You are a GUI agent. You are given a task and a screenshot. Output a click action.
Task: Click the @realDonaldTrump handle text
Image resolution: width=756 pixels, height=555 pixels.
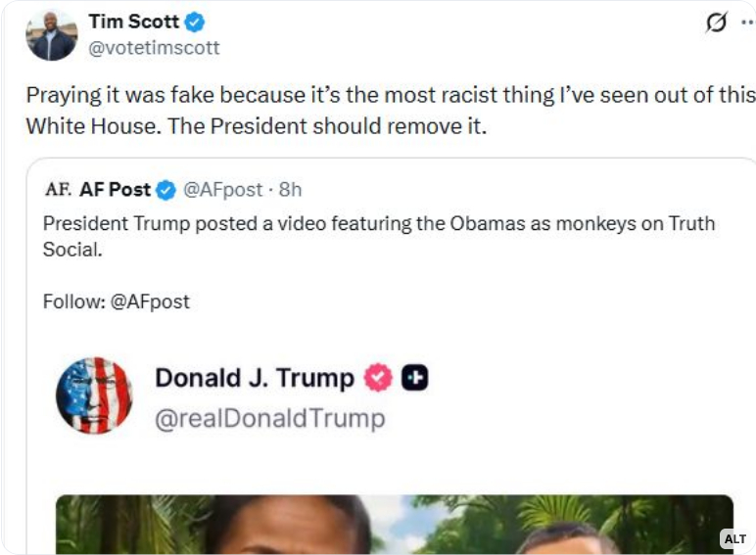pyautogui.click(x=270, y=419)
